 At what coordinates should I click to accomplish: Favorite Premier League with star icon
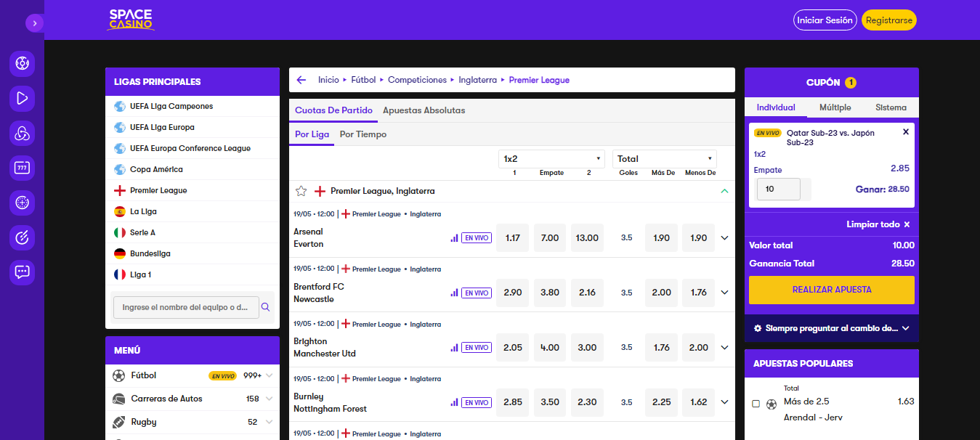point(301,191)
